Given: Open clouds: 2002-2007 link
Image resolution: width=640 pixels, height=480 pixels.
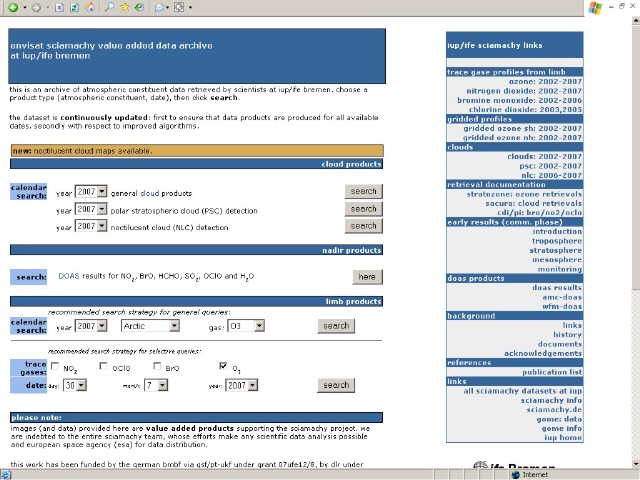Looking at the screenshot, I should [x=544, y=157].
